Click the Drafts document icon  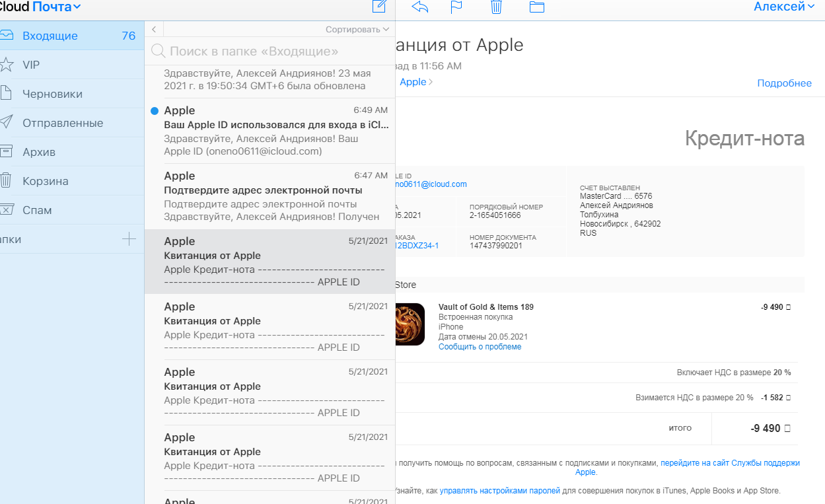point(6,94)
